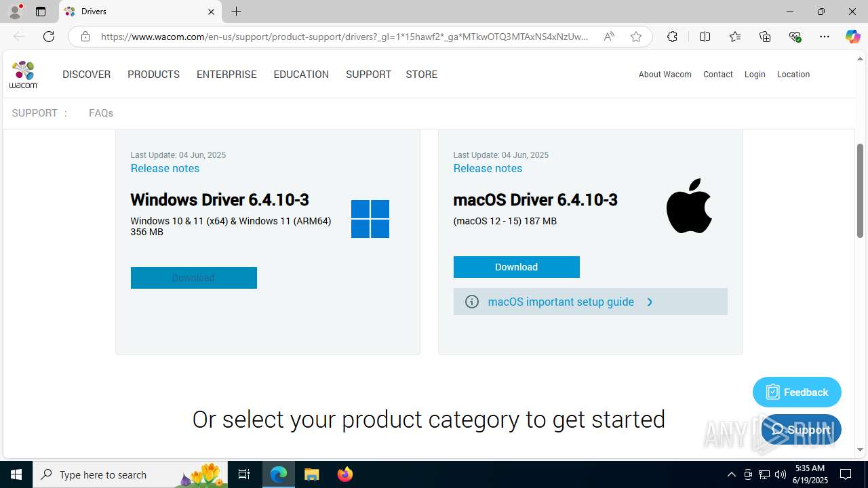868x488 pixels.
Task: Go to About Wacom page
Action: coord(665,75)
